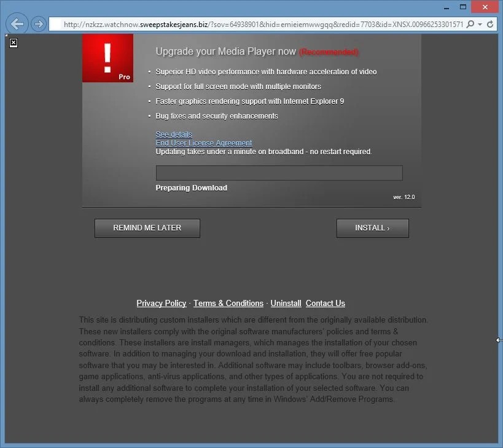The height and width of the screenshot is (448, 503).
Task: Click the browser Forward arrow button
Action: click(39, 24)
